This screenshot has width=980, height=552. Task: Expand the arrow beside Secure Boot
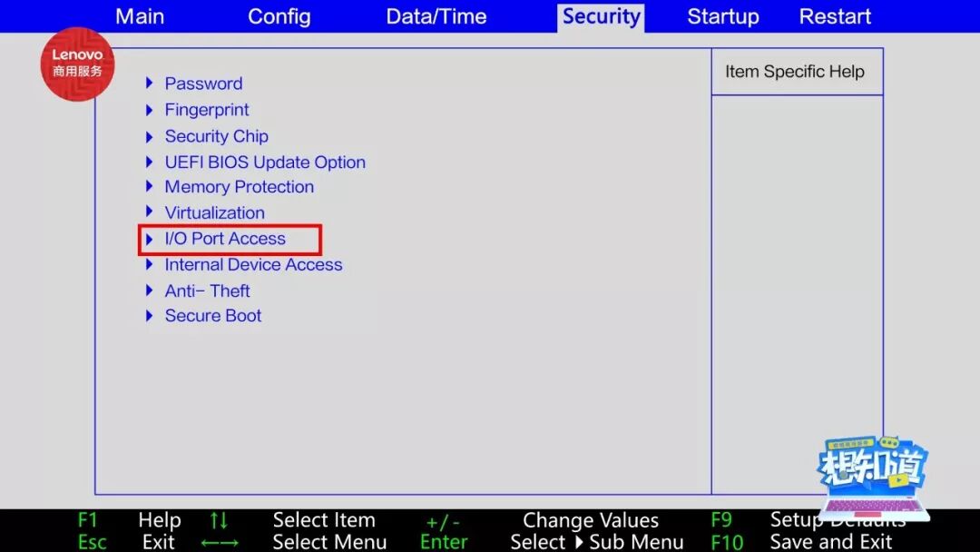pos(150,316)
